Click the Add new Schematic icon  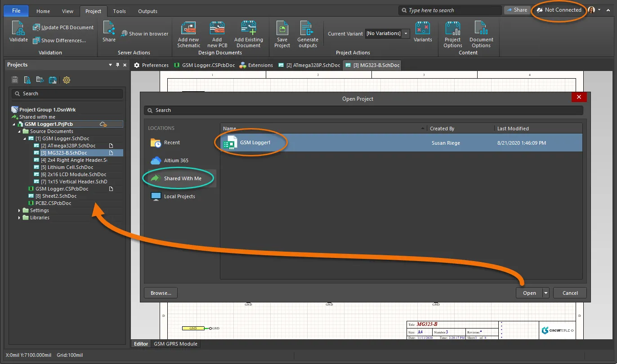[188, 28]
